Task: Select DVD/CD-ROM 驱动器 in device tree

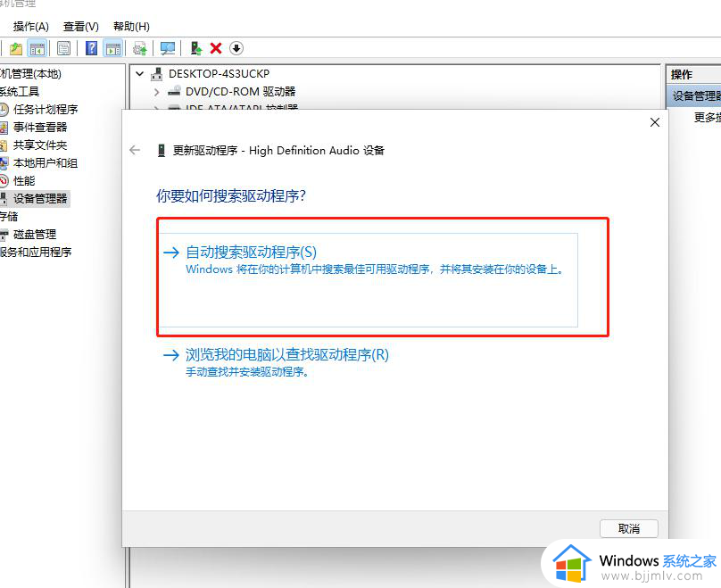Action: click(241, 92)
